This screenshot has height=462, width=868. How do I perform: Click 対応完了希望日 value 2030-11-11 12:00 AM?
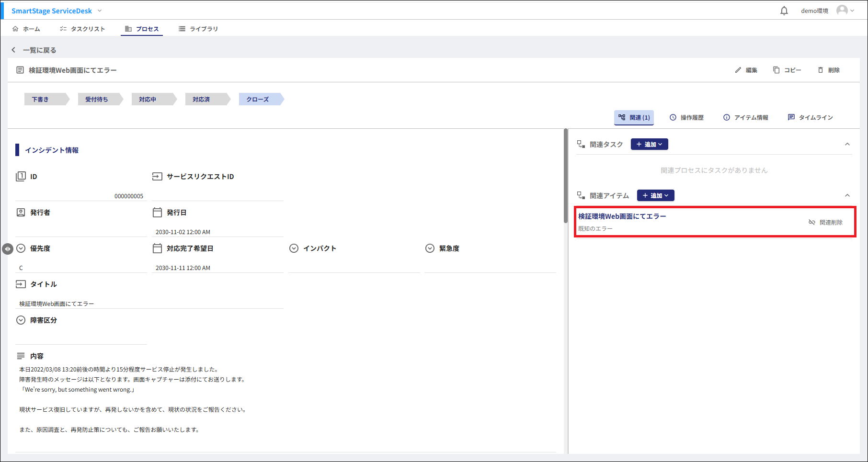pyautogui.click(x=183, y=268)
